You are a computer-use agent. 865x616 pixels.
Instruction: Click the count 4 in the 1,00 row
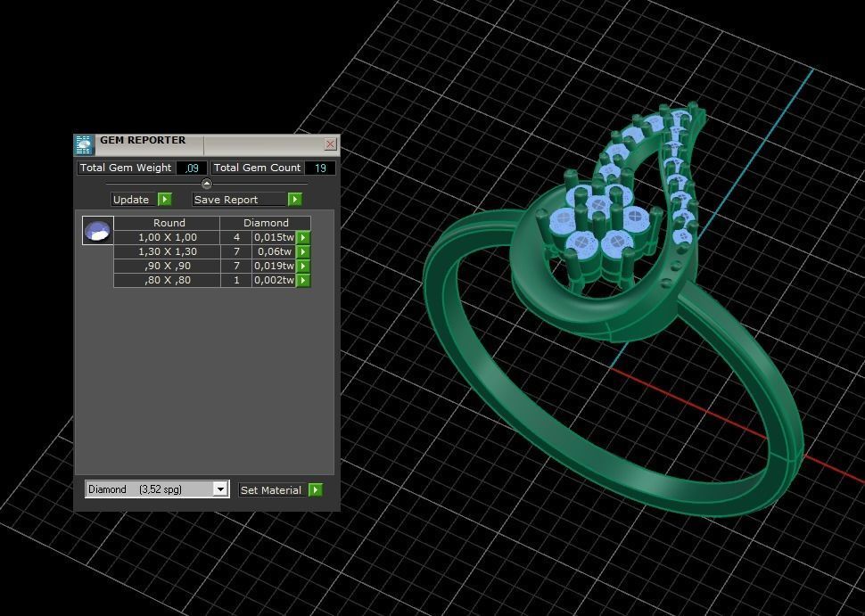[236, 238]
